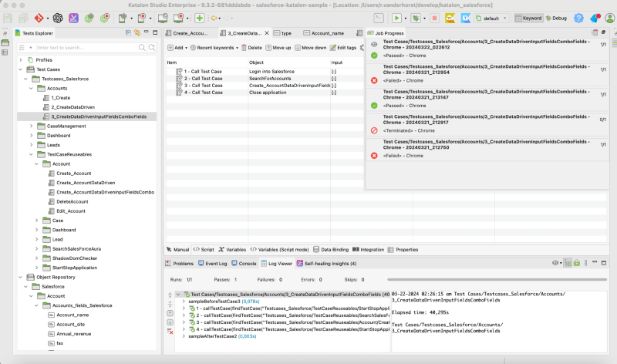Click Collapse All in Tests Explorer
617x364 pixels.
click(128, 32)
